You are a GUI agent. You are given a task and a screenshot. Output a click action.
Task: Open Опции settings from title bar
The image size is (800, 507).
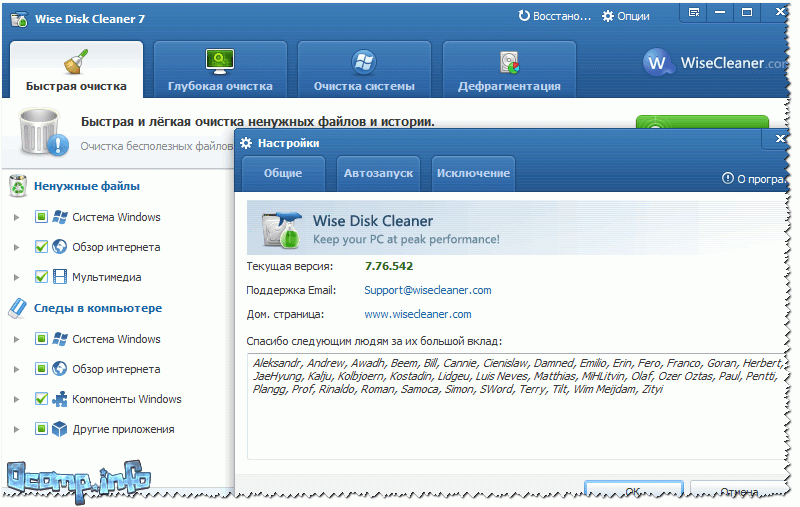click(626, 16)
